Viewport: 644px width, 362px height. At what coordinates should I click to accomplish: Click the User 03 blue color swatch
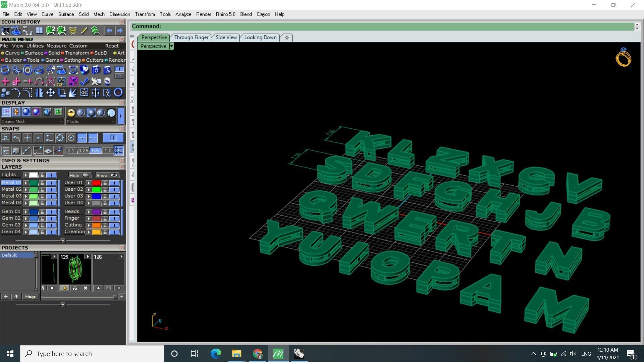tap(96, 196)
